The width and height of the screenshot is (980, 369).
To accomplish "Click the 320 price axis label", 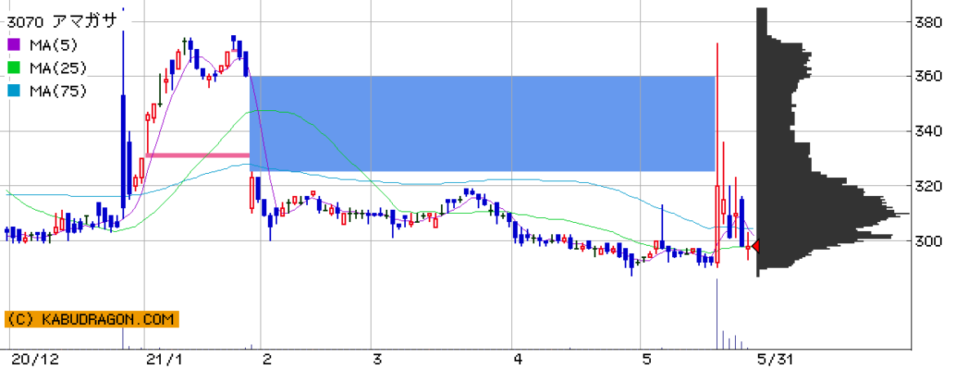I will [x=930, y=186].
